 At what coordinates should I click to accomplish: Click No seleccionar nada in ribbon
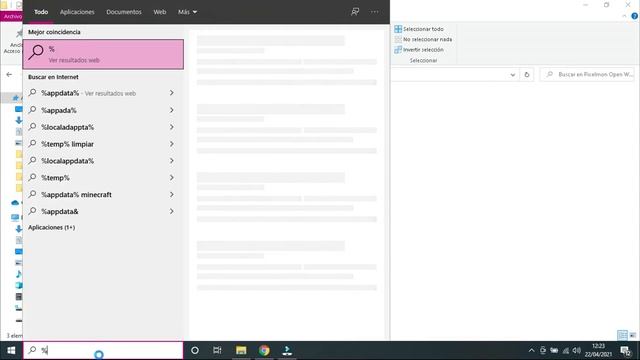pyautogui.click(x=423, y=39)
